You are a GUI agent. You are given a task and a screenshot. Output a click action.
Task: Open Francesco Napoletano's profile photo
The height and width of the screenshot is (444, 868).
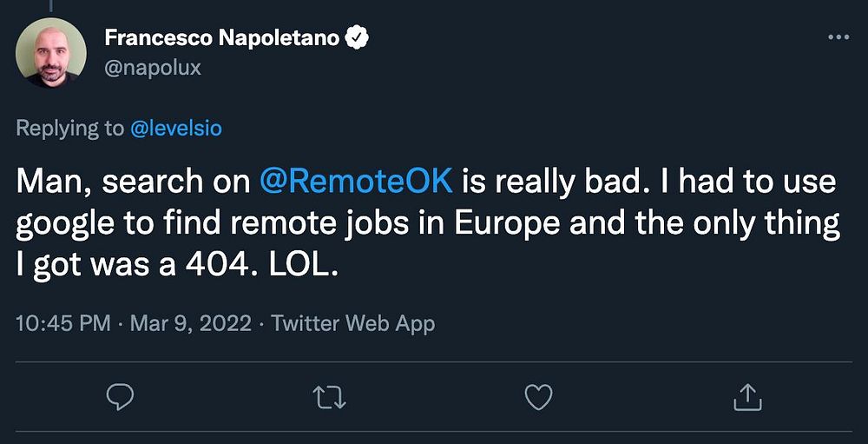pos(51,54)
